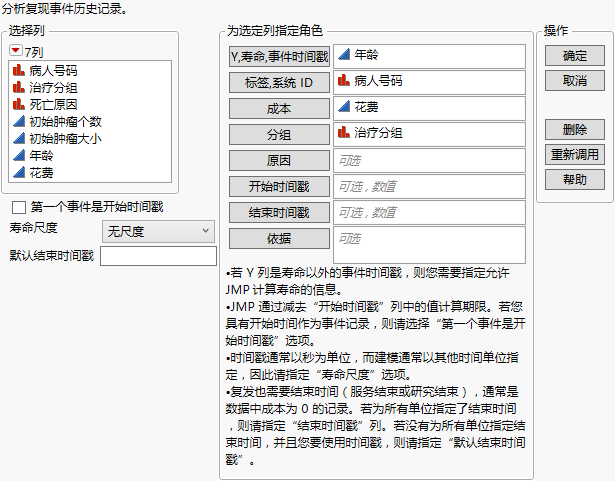The image size is (615, 481).
Task: Click the continuous icon next to 初始肿瘤大小
Action: pos(19,138)
